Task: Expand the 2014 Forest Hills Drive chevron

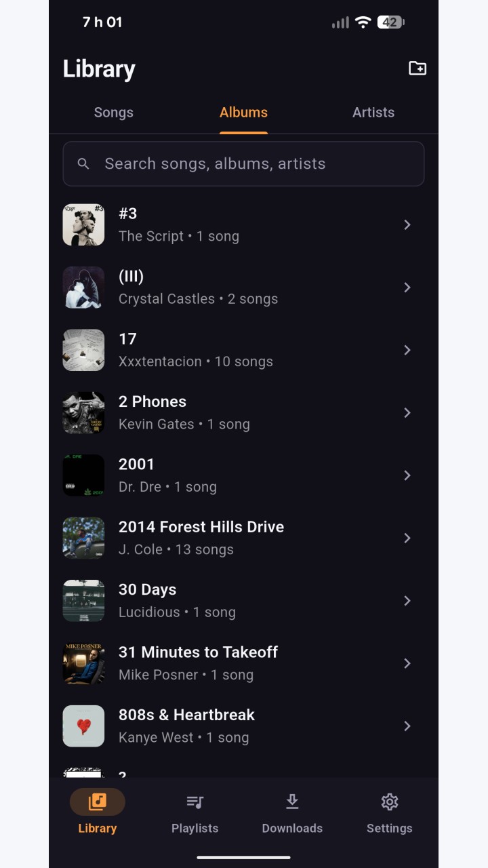Action: point(407,538)
